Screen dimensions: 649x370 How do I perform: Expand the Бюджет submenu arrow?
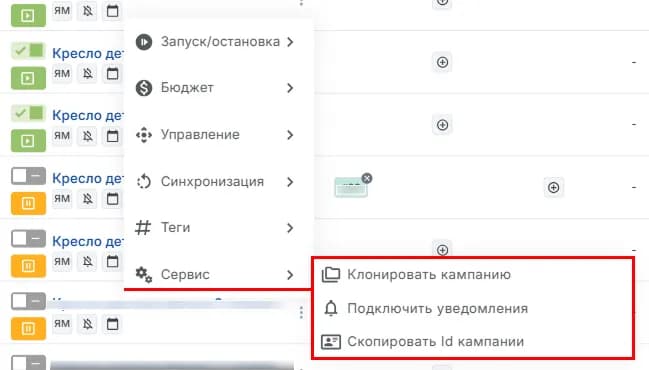point(290,88)
